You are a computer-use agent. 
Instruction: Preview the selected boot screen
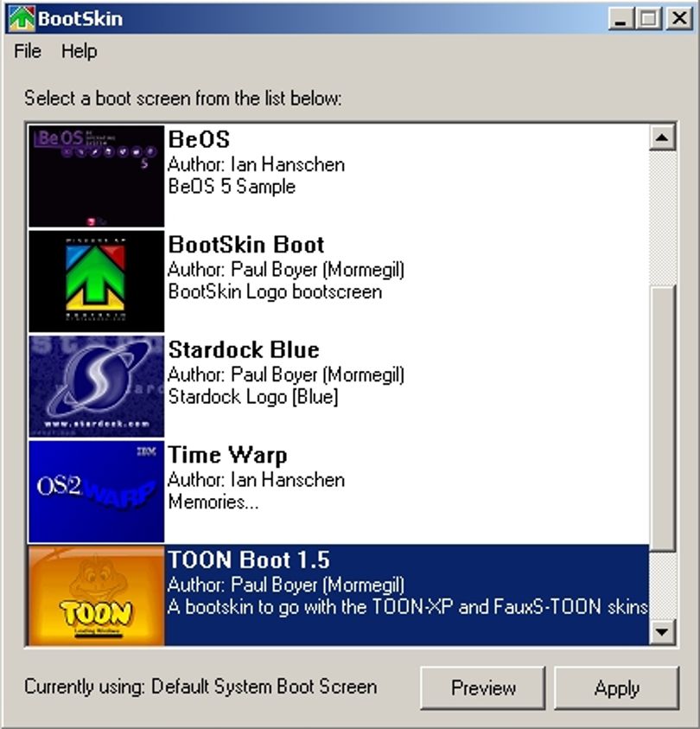483,687
